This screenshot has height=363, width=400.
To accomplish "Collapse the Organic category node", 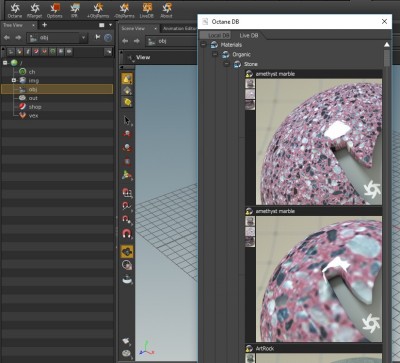I will pos(215,54).
